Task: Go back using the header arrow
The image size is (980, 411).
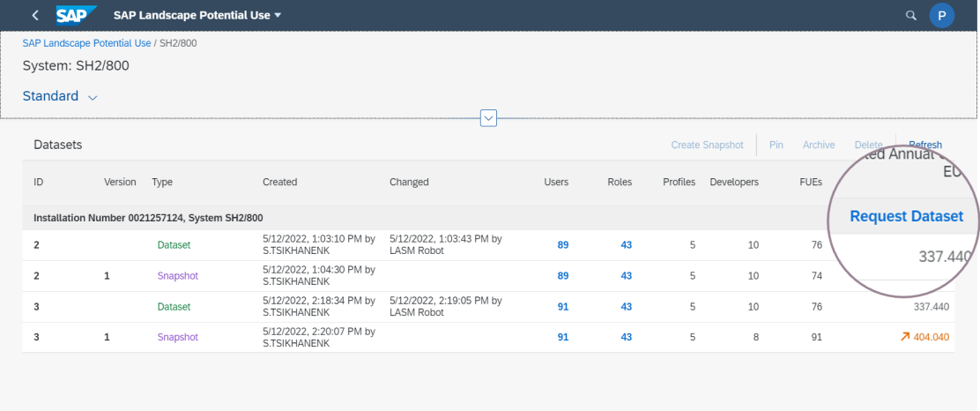Action: pos(35,15)
